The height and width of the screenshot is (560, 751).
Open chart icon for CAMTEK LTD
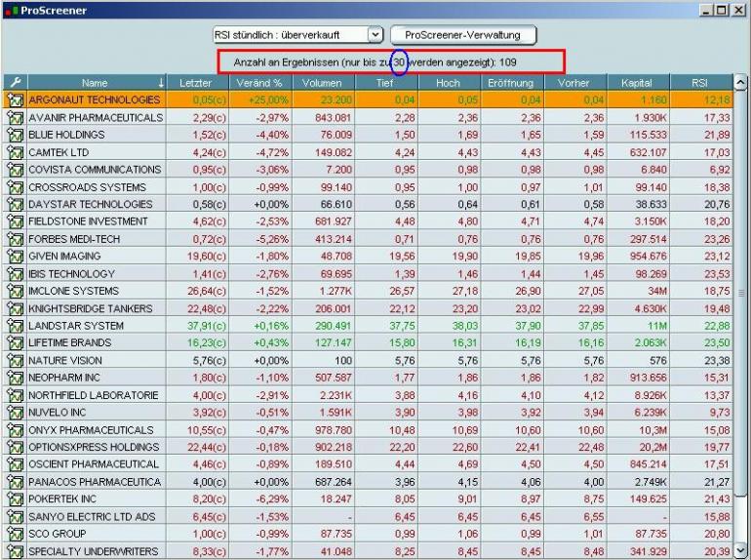(14, 152)
